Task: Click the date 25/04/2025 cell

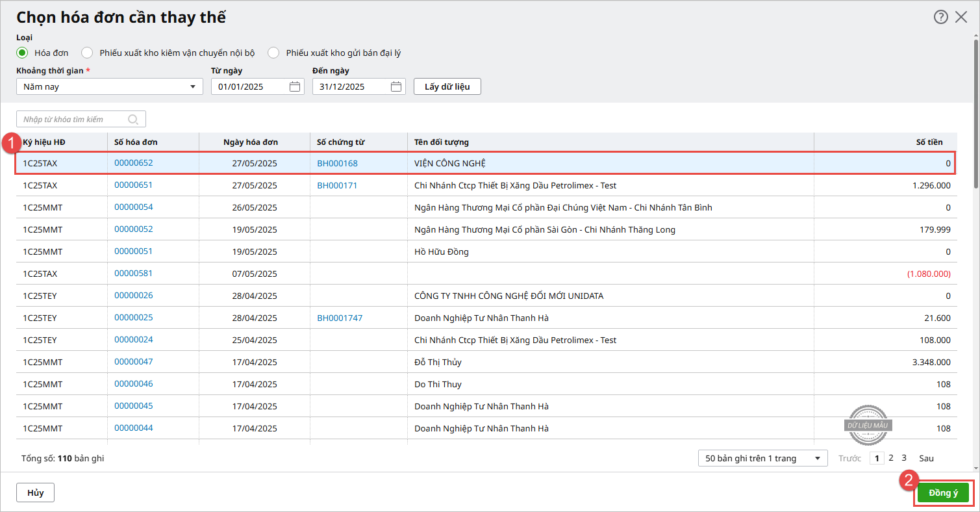Action: (255, 340)
